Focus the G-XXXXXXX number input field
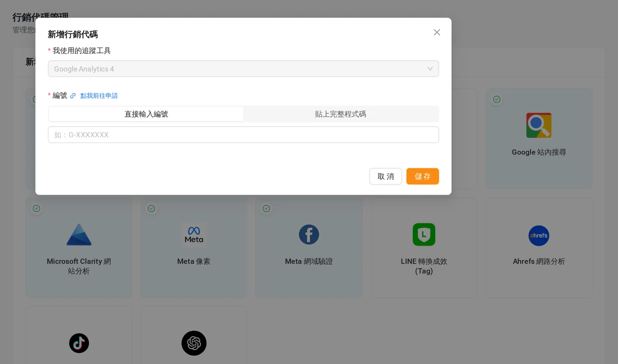Image resolution: width=618 pixels, height=364 pixels. (243, 135)
